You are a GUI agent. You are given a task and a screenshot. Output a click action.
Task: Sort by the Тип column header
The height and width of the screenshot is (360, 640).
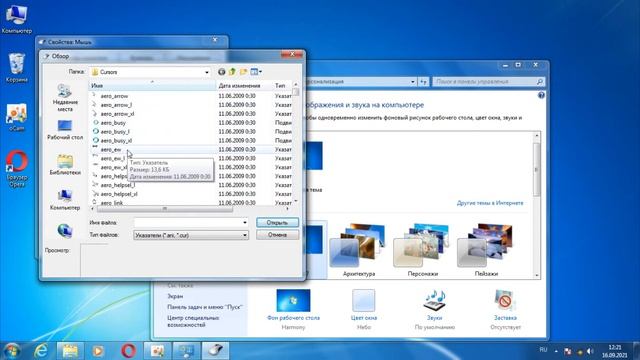[x=282, y=86]
